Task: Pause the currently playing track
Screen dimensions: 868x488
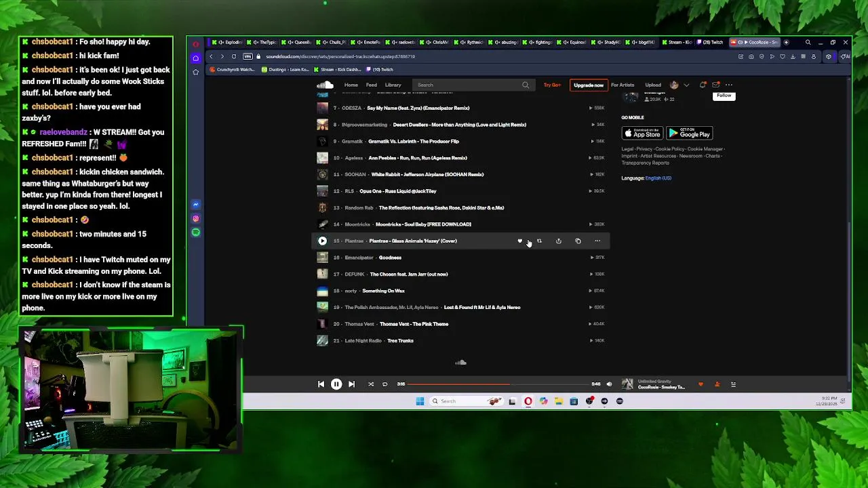Action: (336, 384)
